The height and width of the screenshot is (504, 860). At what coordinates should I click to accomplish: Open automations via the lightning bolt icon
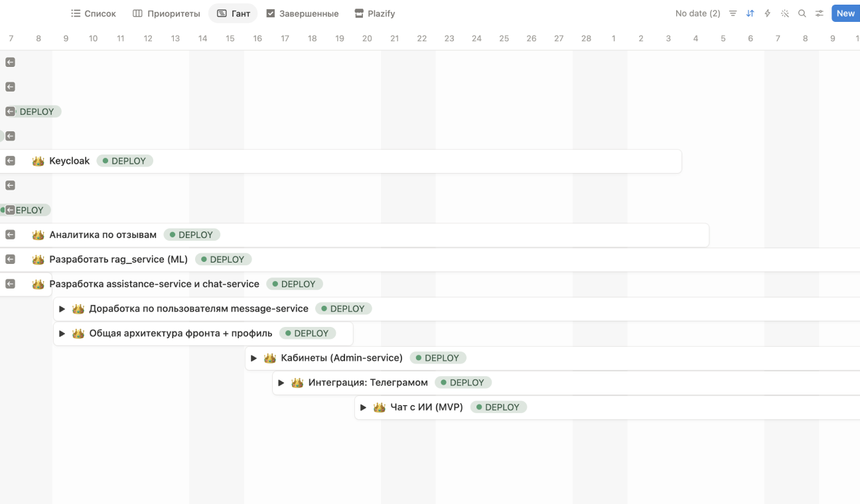click(767, 13)
